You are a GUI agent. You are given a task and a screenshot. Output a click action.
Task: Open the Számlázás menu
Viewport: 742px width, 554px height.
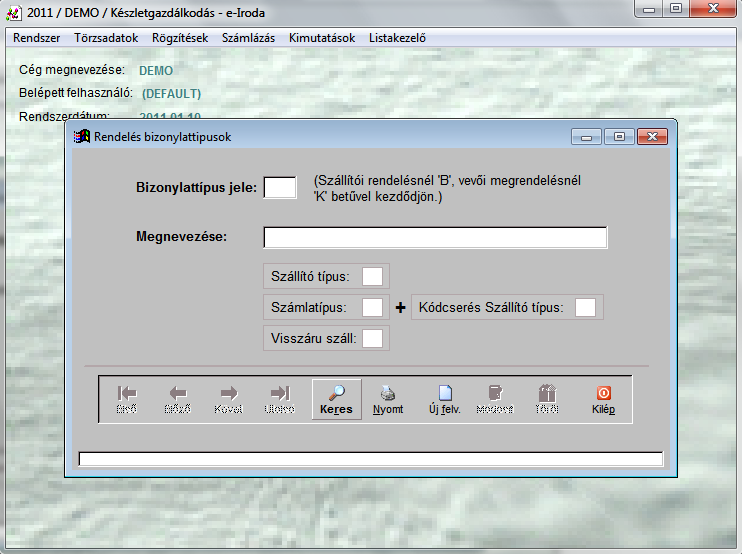[x=249, y=38]
